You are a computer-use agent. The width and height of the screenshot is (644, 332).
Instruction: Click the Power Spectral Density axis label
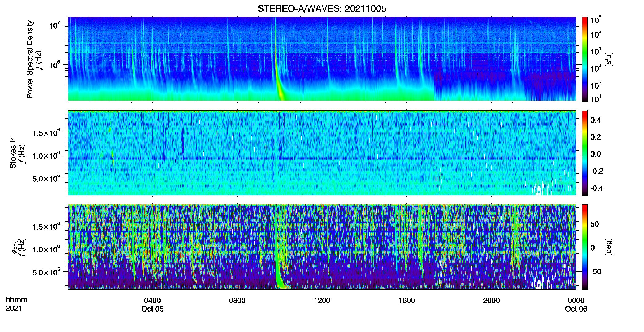[x=30, y=59]
